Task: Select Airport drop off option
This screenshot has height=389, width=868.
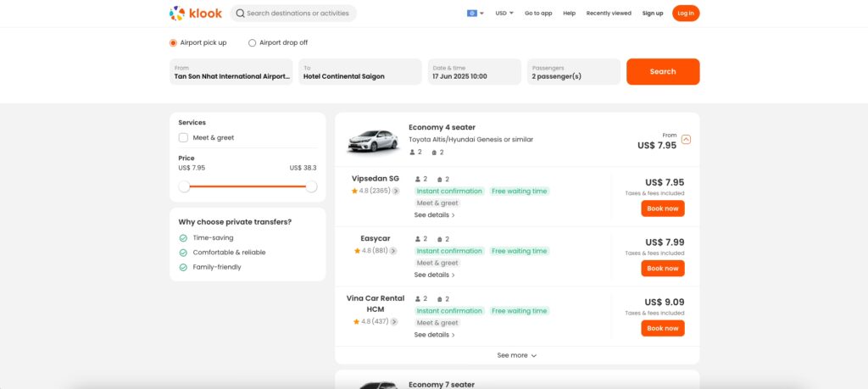Action: (253, 42)
